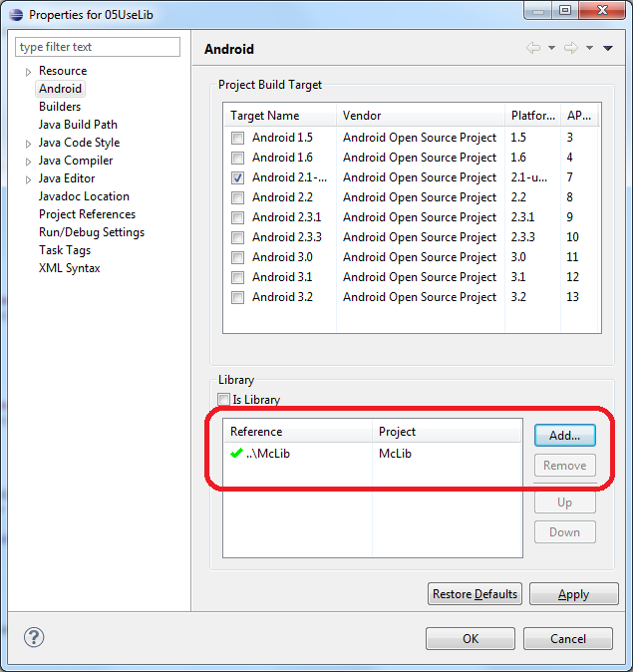This screenshot has height=672, width=633.
Task: Click the AP... column header
Action: tap(579, 116)
